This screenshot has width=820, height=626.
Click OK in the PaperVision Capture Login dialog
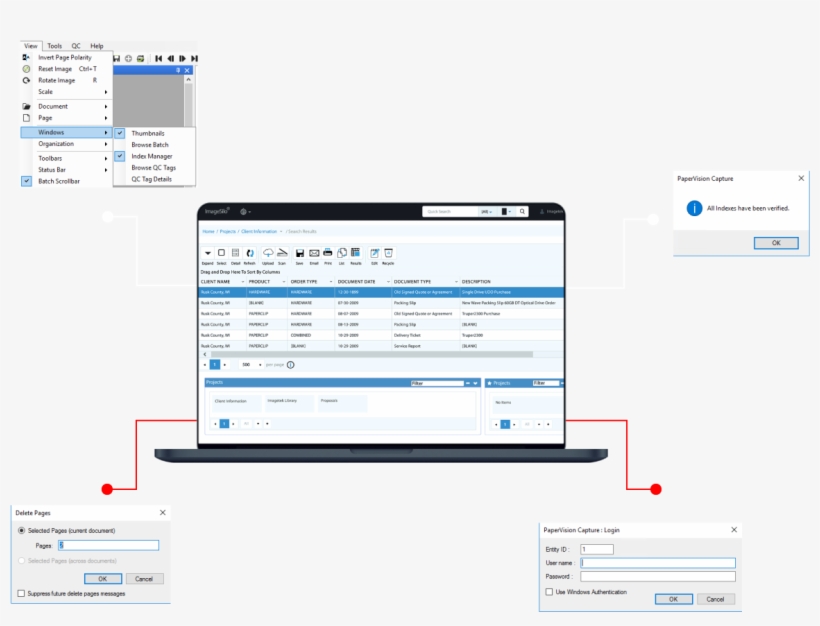[674, 599]
